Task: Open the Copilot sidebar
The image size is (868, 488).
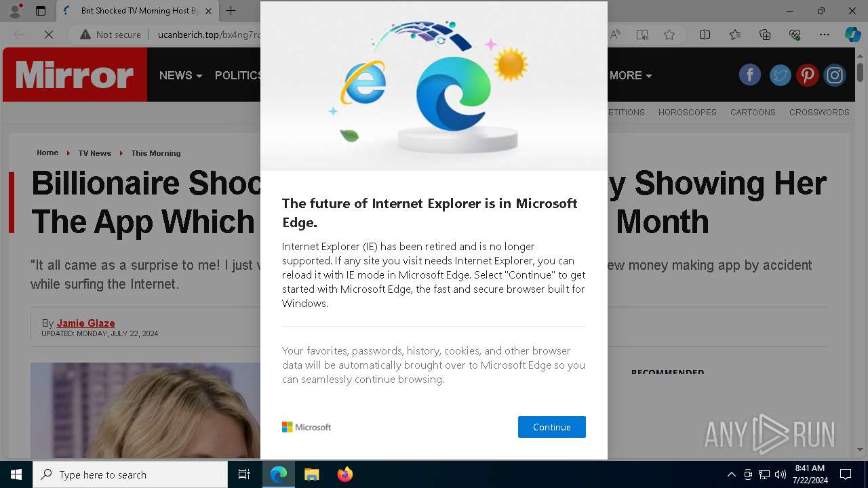Action: [852, 35]
